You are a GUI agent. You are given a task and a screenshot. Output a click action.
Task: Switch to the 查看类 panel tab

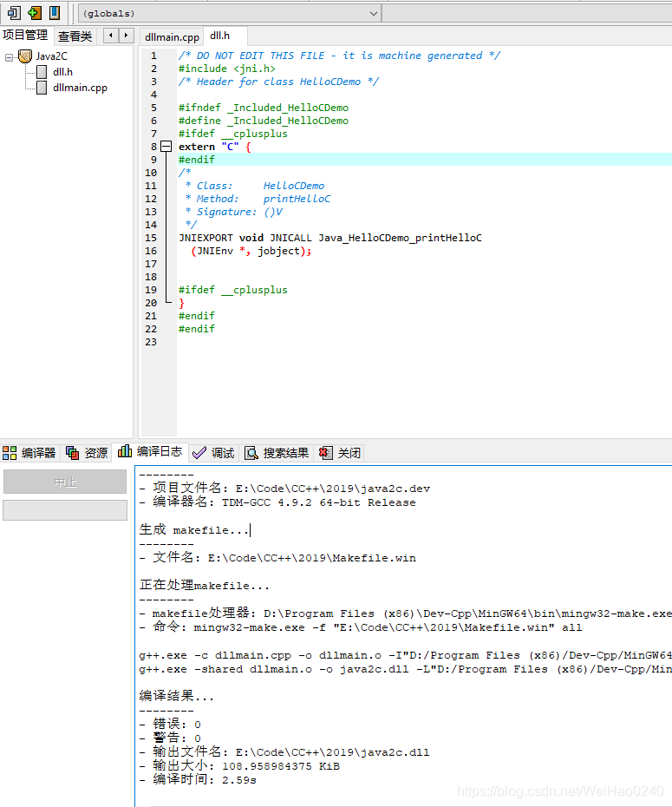(75, 36)
